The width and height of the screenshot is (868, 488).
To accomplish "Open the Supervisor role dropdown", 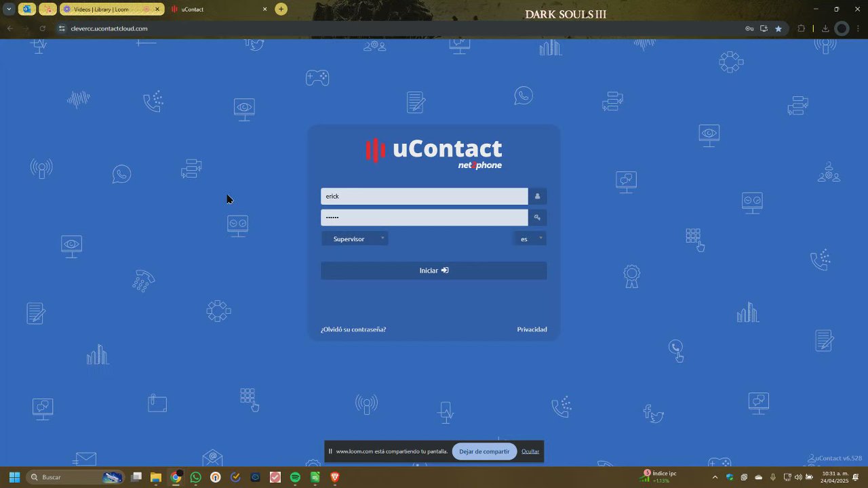I will (355, 239).
